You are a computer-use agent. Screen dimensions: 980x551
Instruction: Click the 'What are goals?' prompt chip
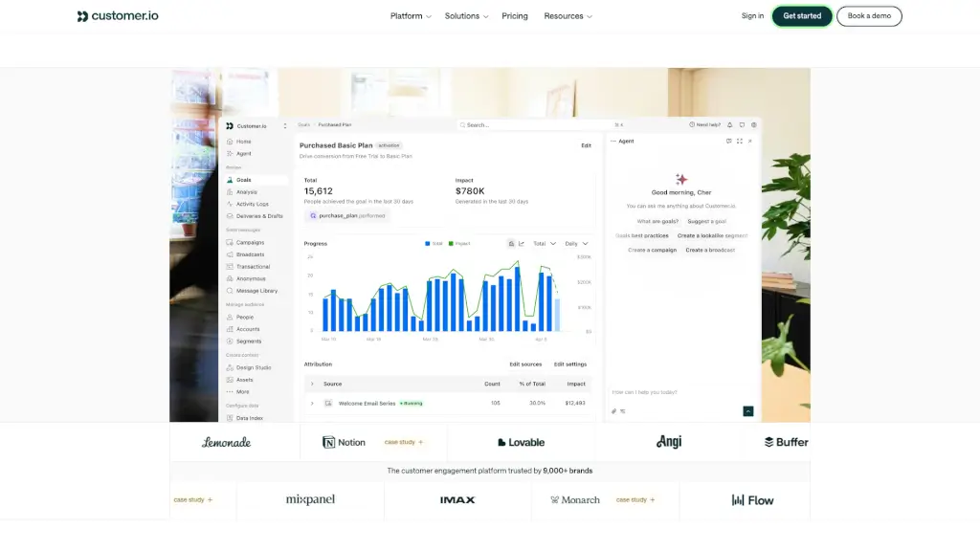(657, 221)
